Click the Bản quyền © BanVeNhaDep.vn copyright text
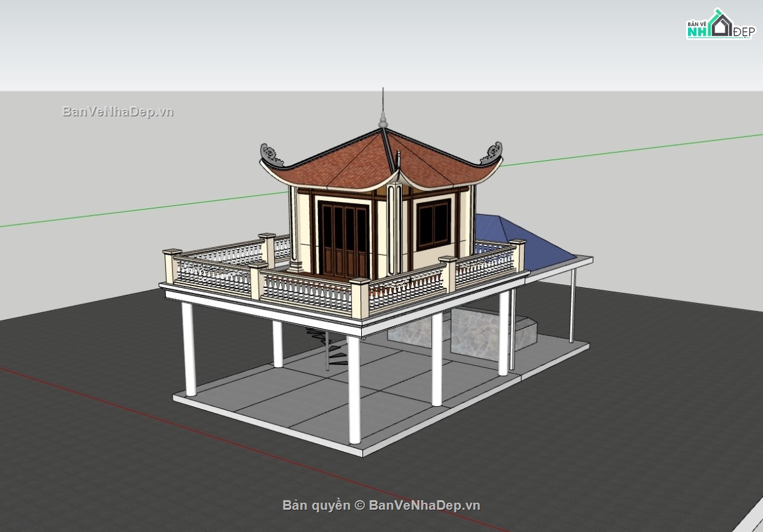Screen dimensions: 763x532 click(381, 505)
